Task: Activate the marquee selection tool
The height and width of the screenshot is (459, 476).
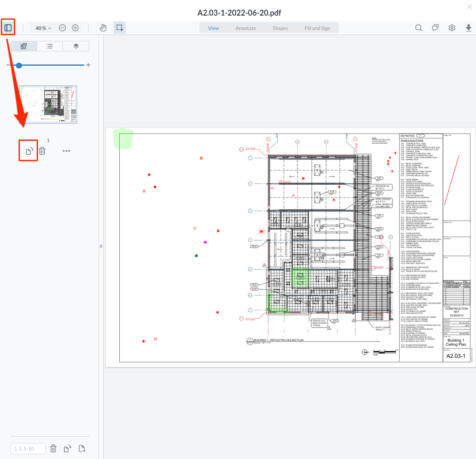Action: 120,28
